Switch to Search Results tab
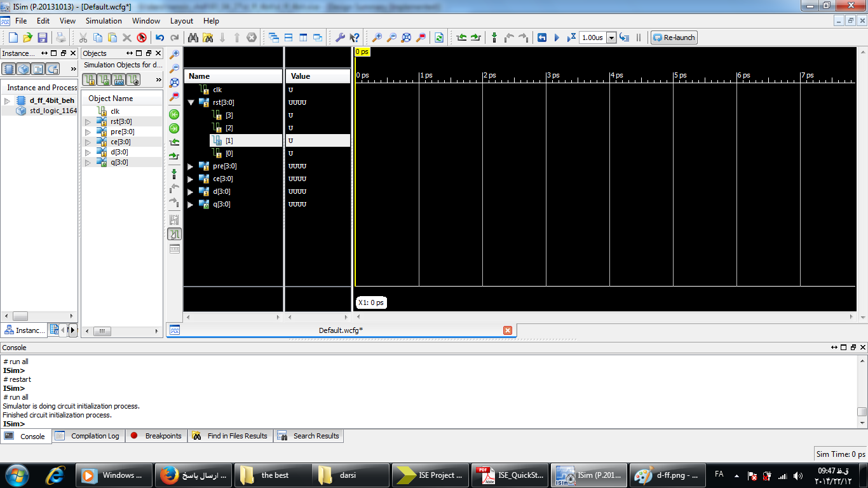The image size is (868, 488). (x=309, y=436)
